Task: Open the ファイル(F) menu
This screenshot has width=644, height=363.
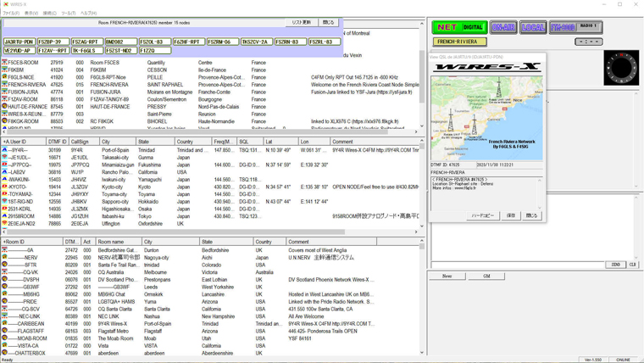Action: (11, 14)
